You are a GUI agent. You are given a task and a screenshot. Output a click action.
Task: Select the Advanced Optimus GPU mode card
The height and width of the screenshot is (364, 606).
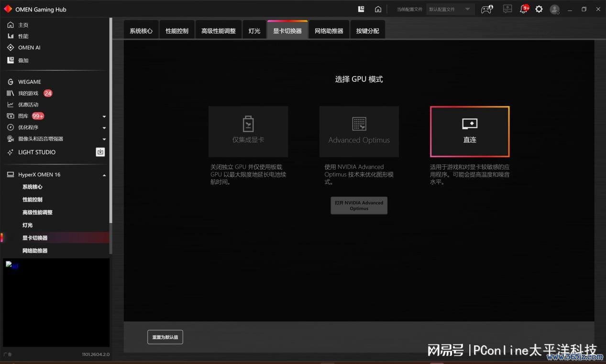(359, 132)
